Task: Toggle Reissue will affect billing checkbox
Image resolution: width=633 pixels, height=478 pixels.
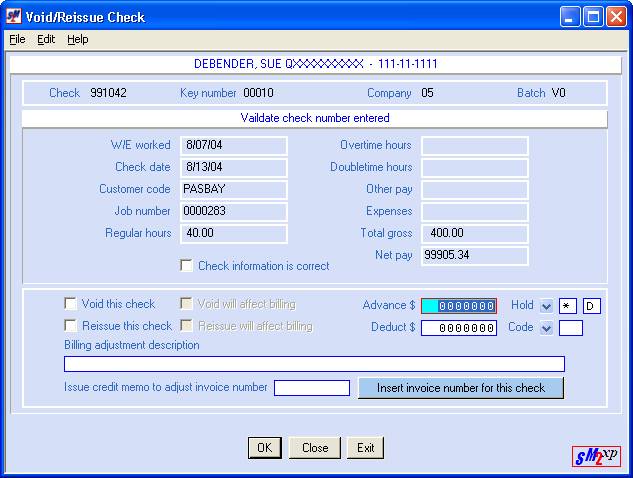Action: click(186, 325)
